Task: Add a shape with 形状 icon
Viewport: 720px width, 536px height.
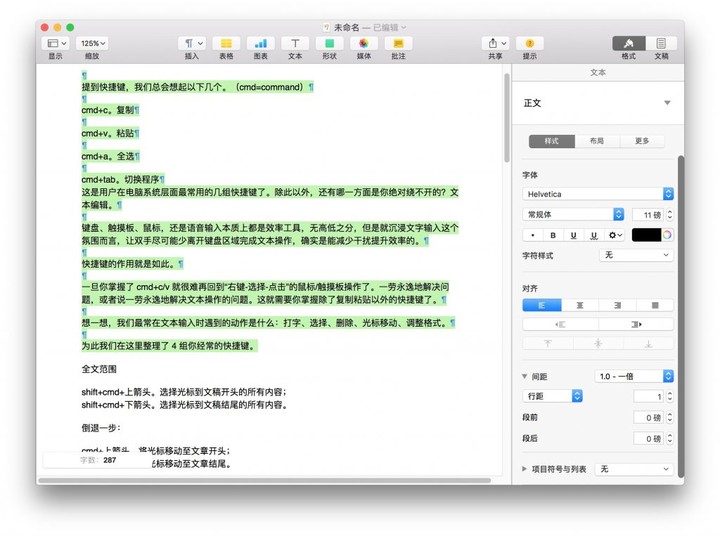Action: point(330,43)
